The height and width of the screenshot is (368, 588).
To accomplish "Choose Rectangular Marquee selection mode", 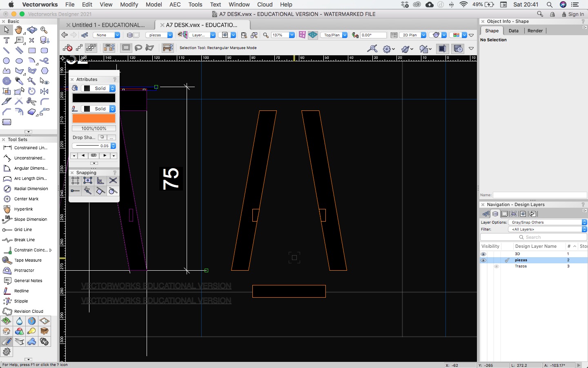I will coord(126,48).
